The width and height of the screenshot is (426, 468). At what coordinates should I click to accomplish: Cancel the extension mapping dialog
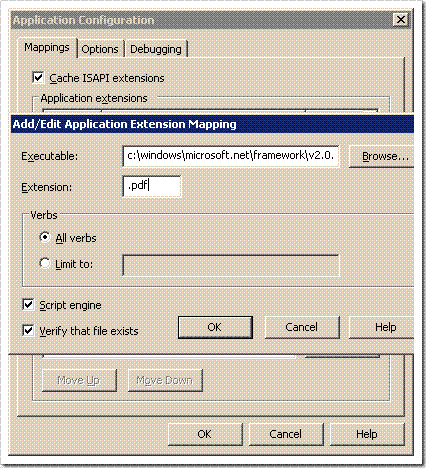click(302, 327)
